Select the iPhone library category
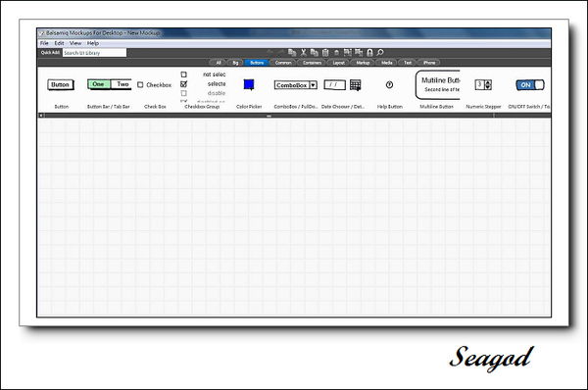 pos(429,63)
